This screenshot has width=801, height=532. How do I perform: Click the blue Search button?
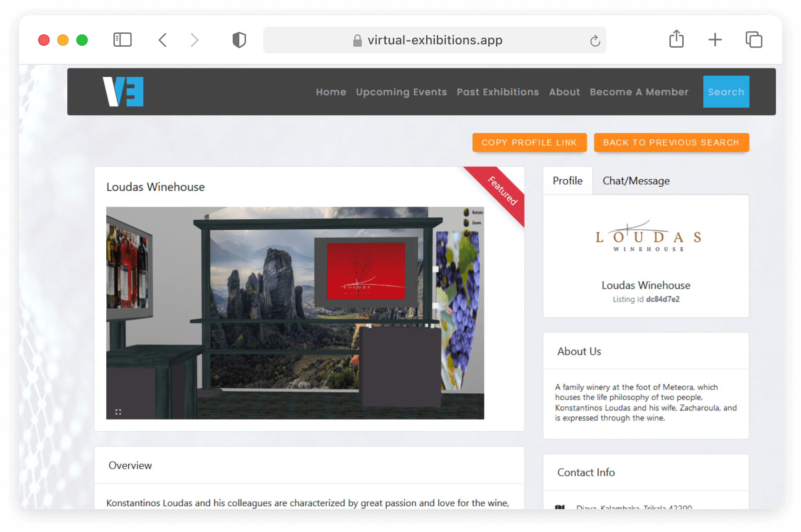point(726,92)
